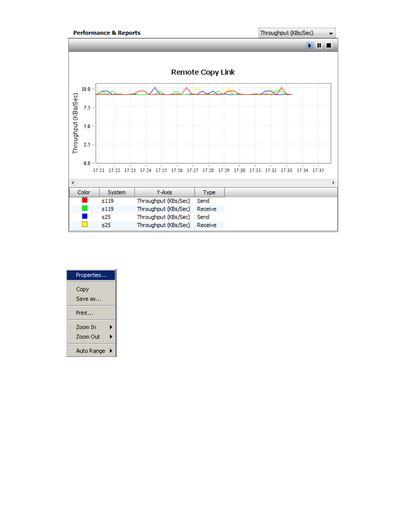Sort by the System column header

point(117,192)
